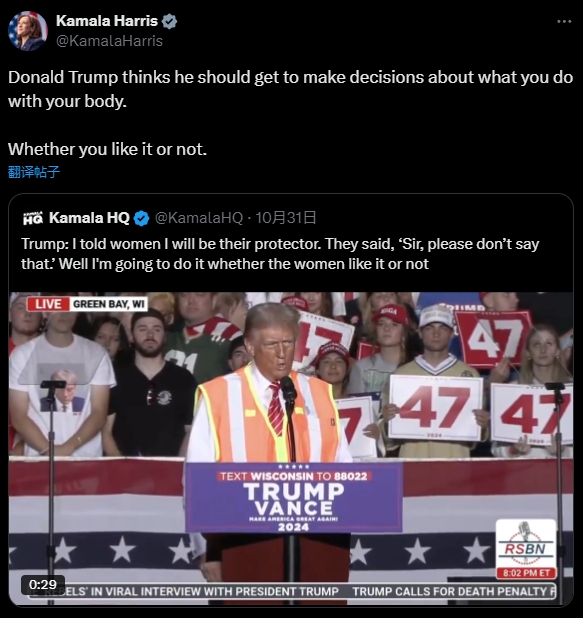Click Kamala HQ blue verified checkmark
This screenshot has height=618, width=583.
[x=142, y=218]
